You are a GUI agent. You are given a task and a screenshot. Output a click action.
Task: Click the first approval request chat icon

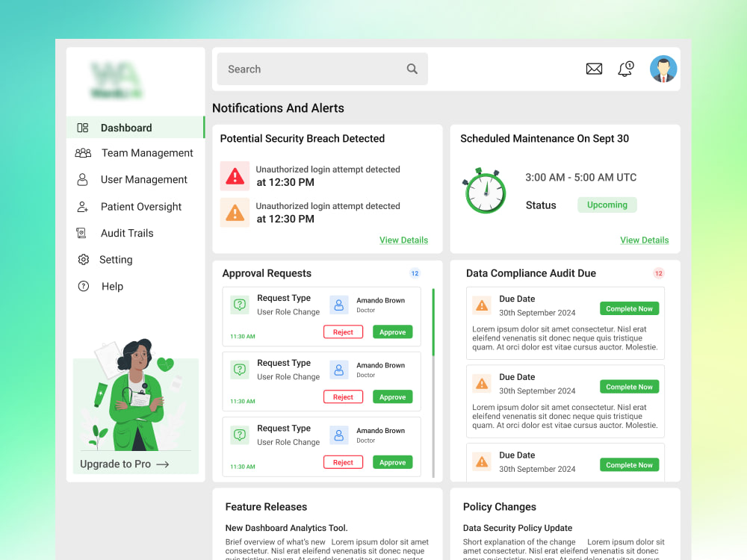pyautogui.click(x=240, y=305)
